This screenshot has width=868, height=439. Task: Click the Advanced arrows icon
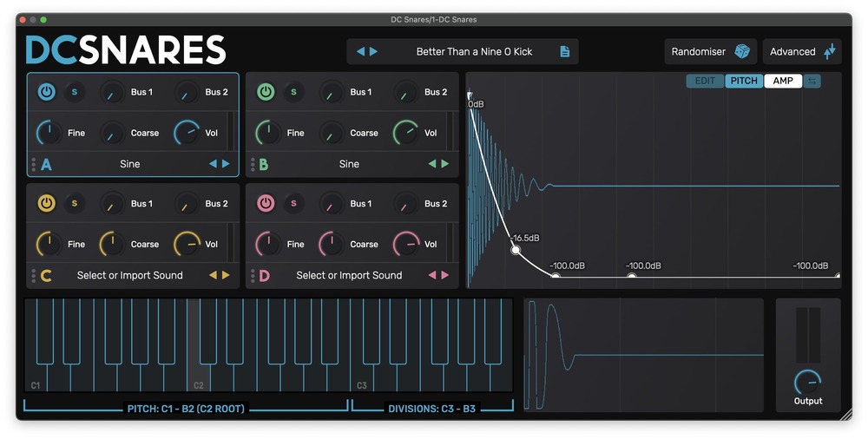coord(829,51)
